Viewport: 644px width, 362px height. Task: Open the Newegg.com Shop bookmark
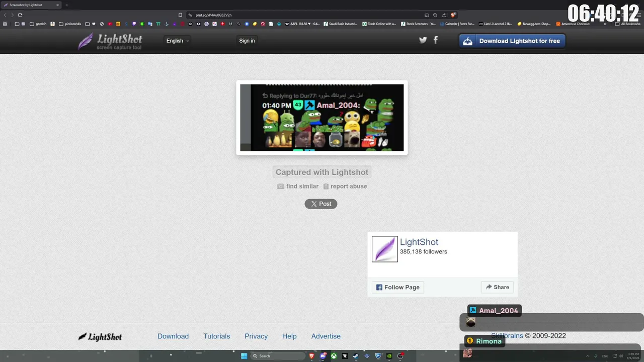tap(534, 24)
